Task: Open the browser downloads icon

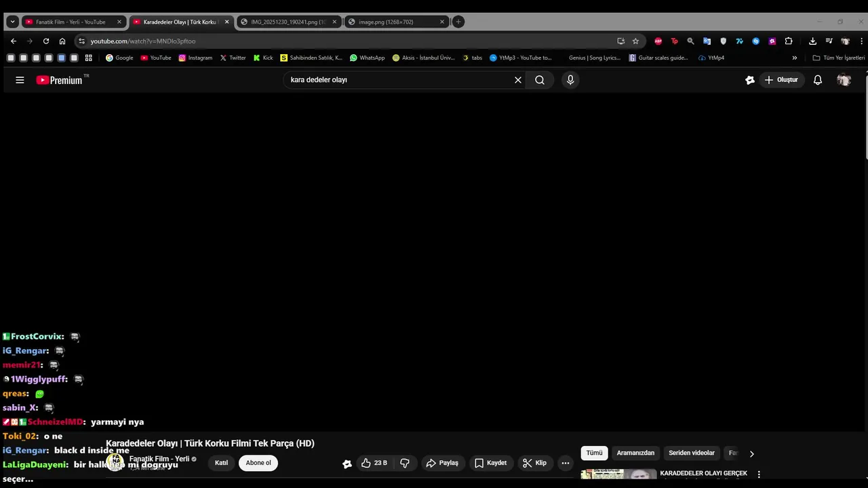Action: point(812,41)
